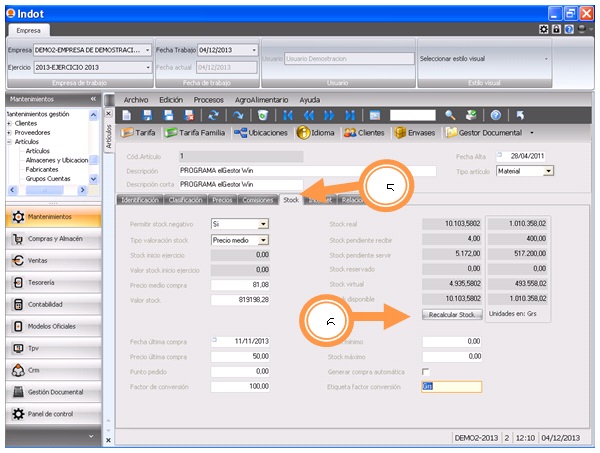Click the Etiqueta factor conversión field
The image size is (600, 453).
tap(451, 386)
